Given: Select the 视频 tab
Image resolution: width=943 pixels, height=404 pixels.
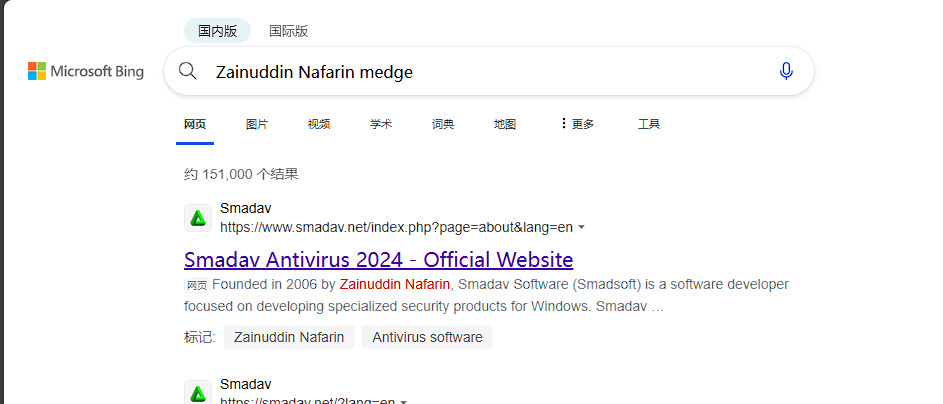Looking at the screenshot, I should click(x=319, y=124).
